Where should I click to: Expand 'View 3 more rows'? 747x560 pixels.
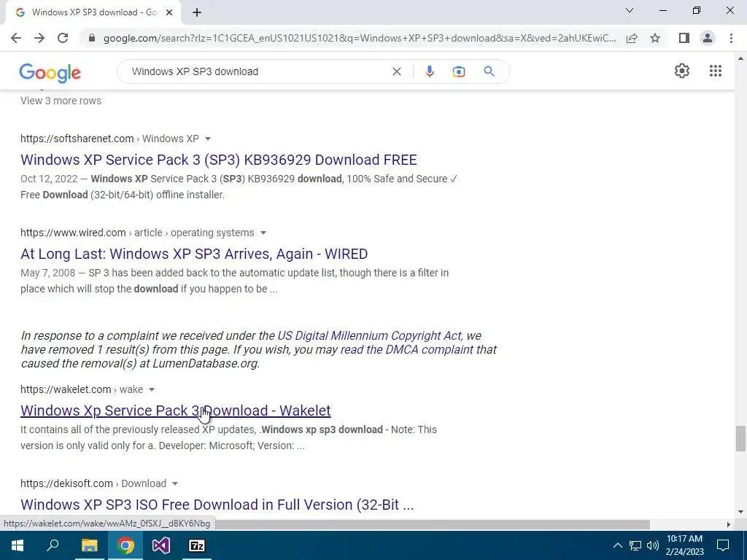[61, 101]
